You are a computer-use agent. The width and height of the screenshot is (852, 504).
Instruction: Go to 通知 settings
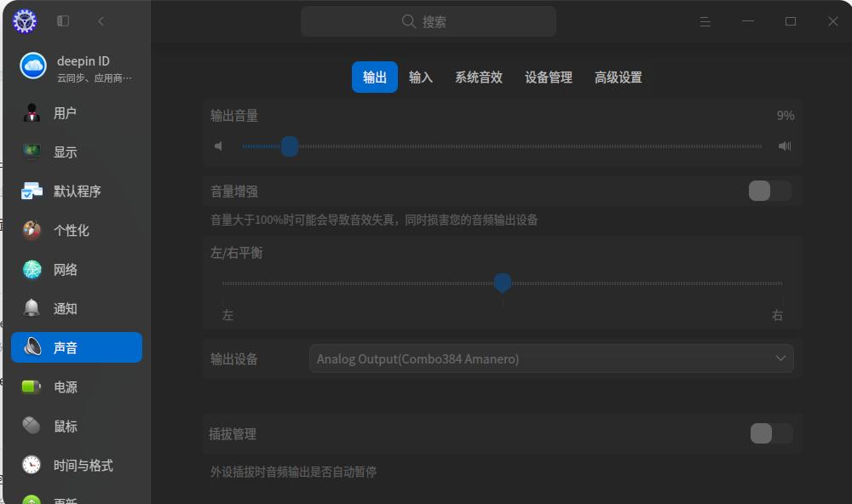pyautogui.click(x=77, y=308)
